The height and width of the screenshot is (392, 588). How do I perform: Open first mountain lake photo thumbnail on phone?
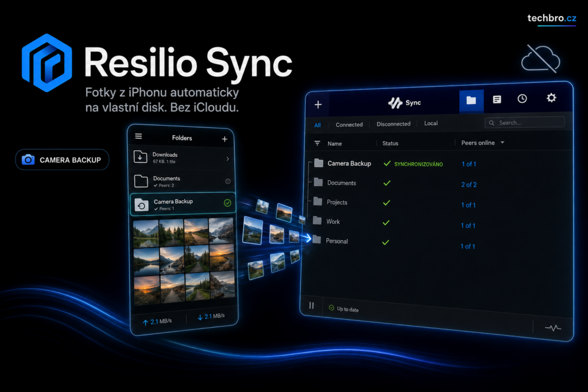146,234
